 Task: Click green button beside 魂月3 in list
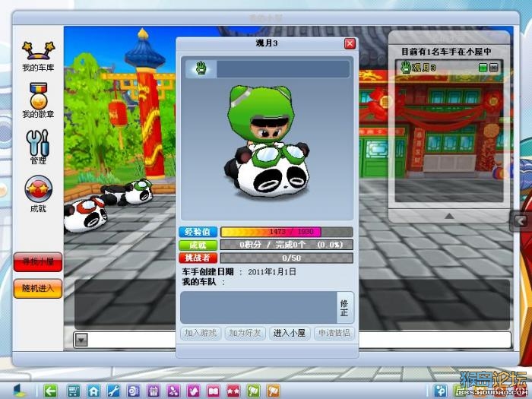(483, 68)
